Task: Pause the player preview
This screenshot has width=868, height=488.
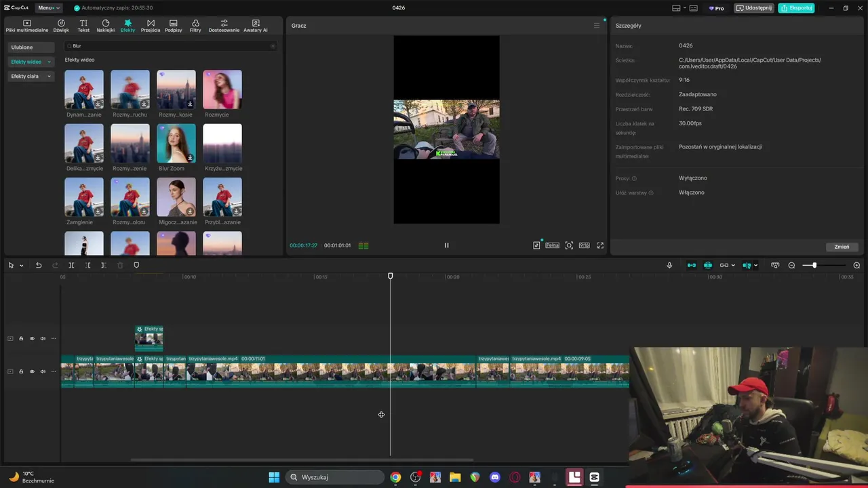Action: pyautogui.click(x=446, y=245)
